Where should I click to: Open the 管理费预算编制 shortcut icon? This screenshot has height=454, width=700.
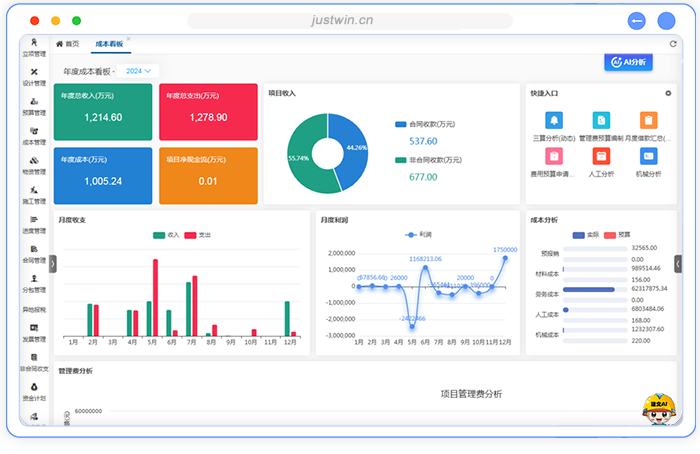(x=600, y=121)
